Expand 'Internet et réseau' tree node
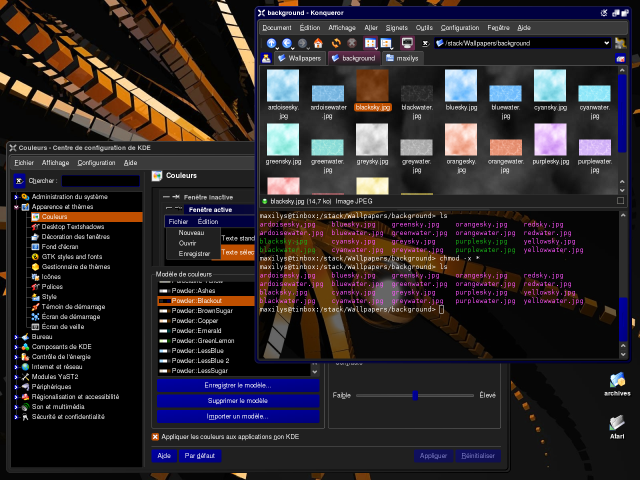The height and width of the screenshot is (480, 640). 16,367
